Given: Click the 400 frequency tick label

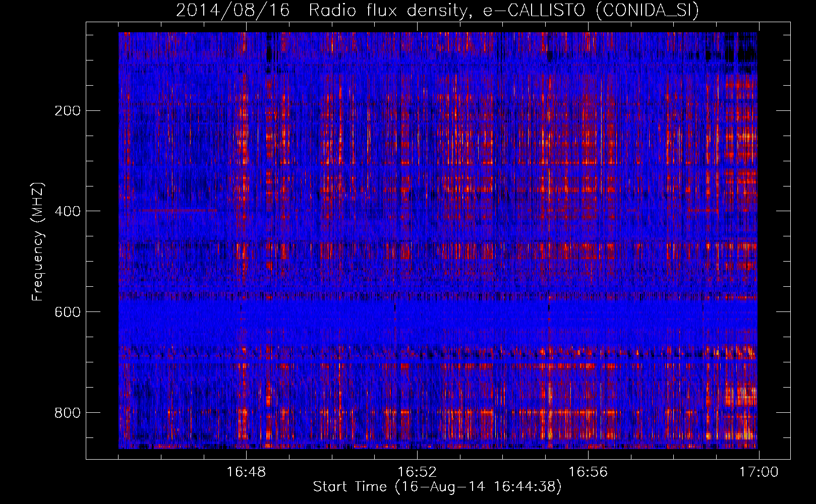Looking at the screenshot, I should coord(67,211).
